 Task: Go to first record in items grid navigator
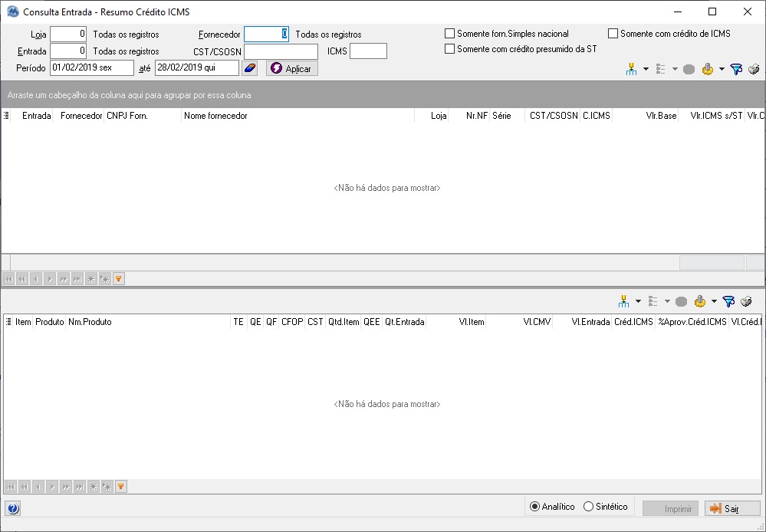pos(10,487)
